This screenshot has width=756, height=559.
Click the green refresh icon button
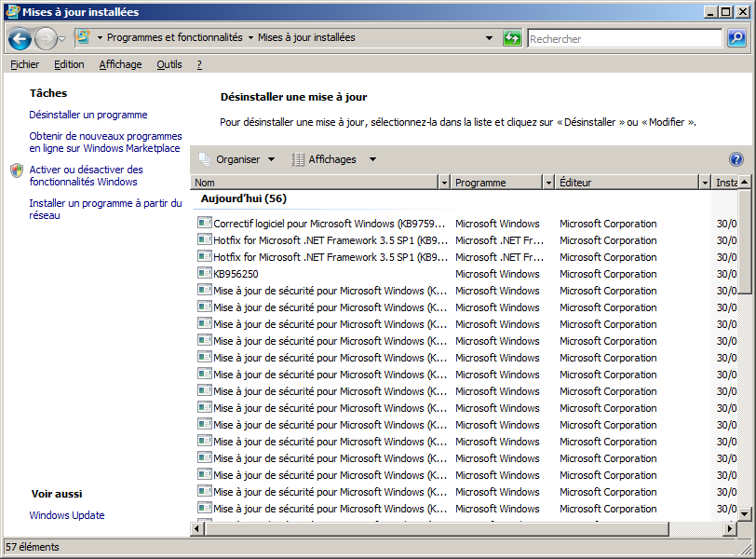click(x=512, y=38)
